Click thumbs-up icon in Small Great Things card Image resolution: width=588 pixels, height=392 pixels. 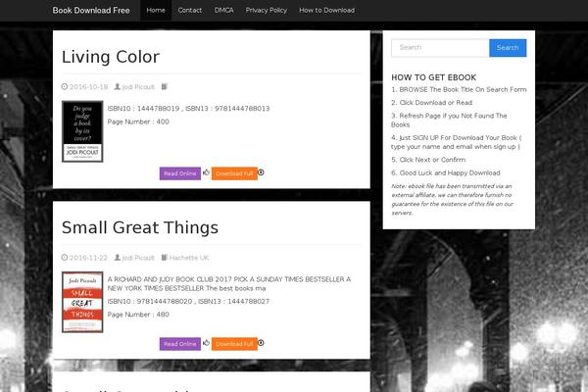point(206,342)
